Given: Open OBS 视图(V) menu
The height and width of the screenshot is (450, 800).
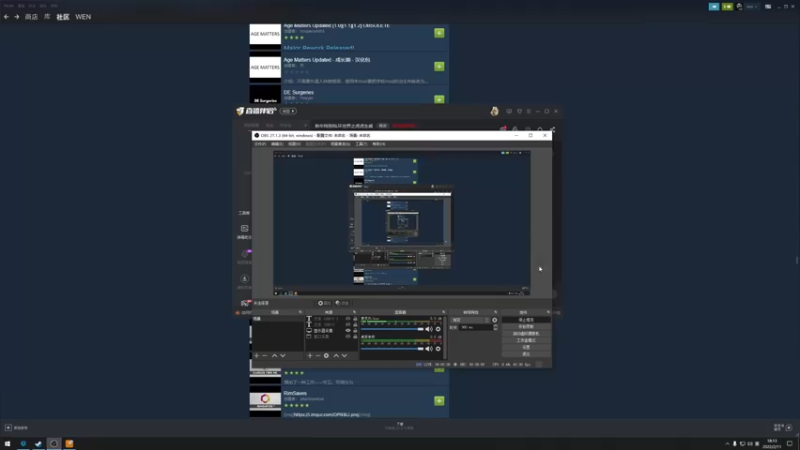Looking at the screenshot, I should coord(294,144).
